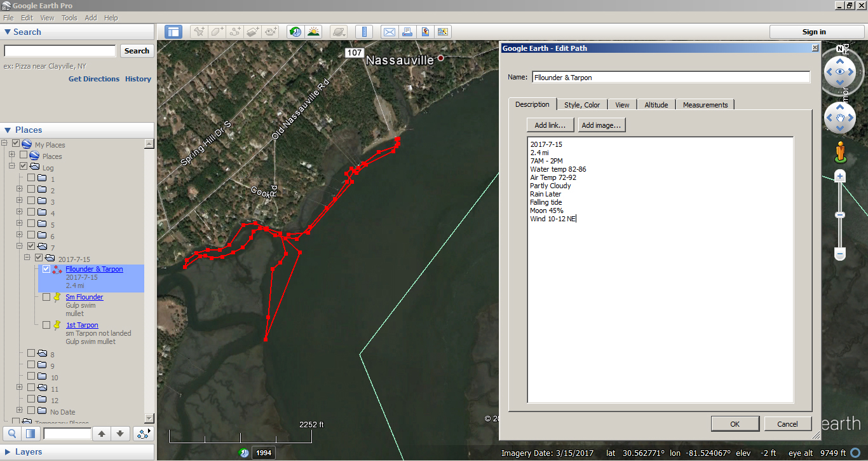Click the zoom in plus button
The image size is (868, 461).
pos(840,176)
